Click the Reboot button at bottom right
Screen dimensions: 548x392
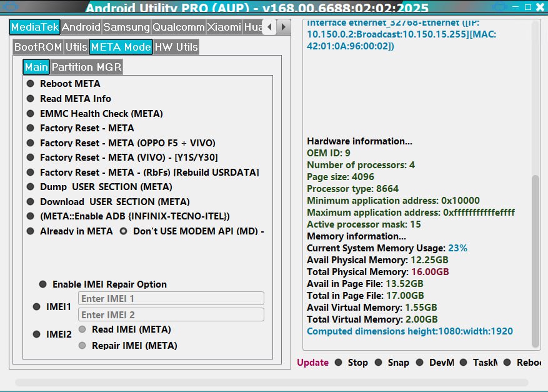pos(522,363)
